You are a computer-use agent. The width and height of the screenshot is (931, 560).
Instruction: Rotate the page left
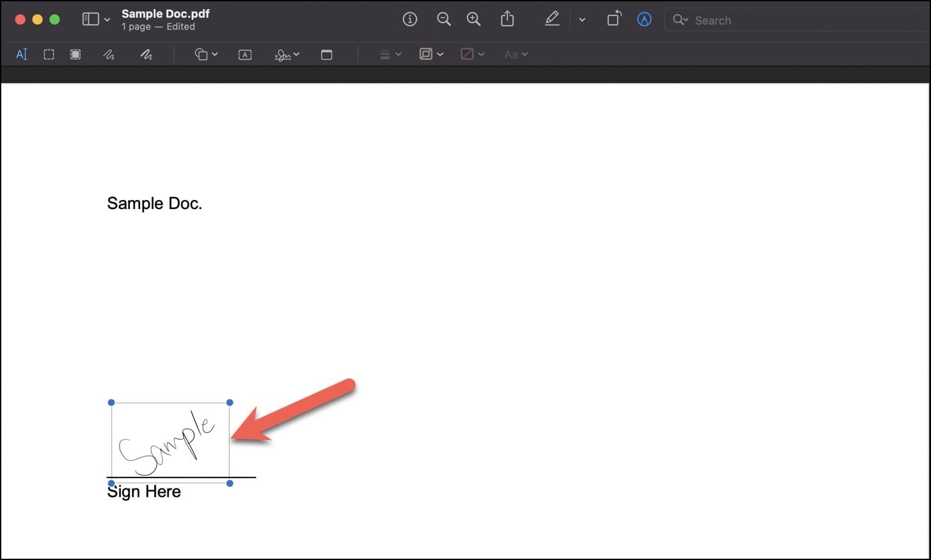[x=613, y=19]
